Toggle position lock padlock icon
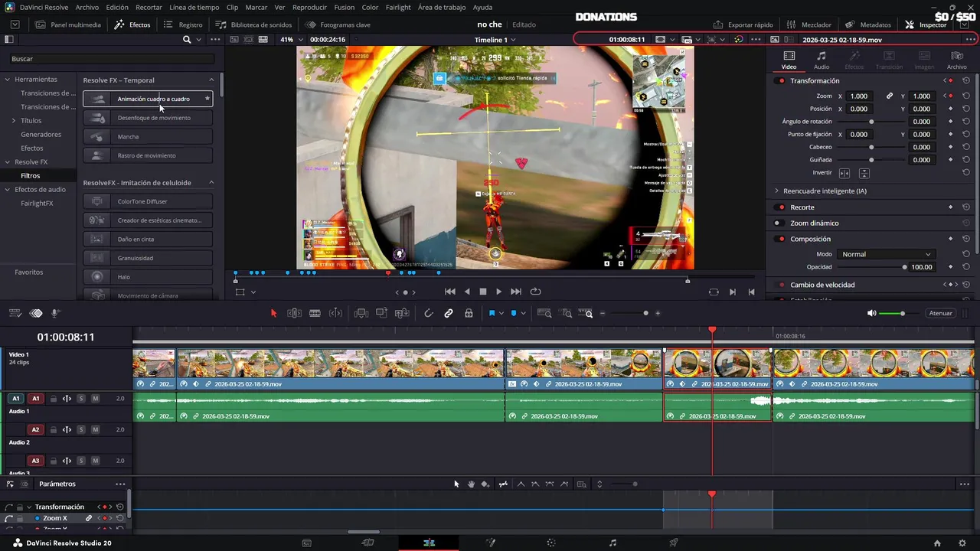Viewport: 980px width, 551px height. point(469,313)
